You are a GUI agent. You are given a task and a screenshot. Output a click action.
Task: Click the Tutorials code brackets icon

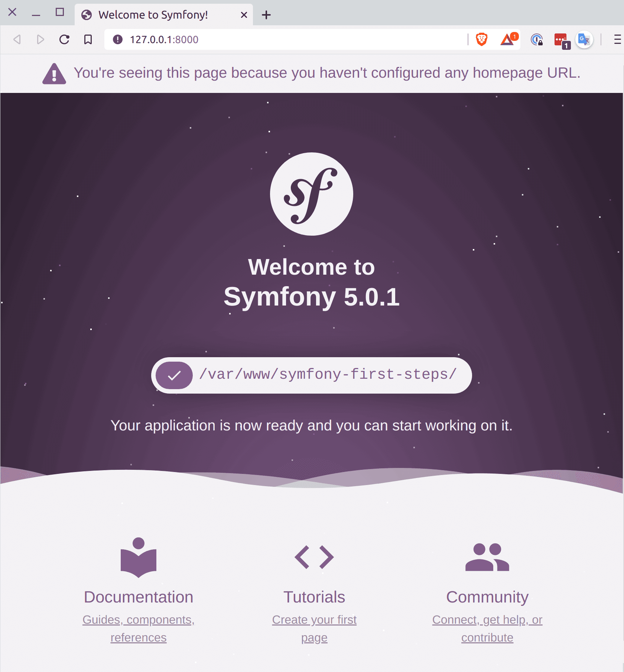coord(314,557)
